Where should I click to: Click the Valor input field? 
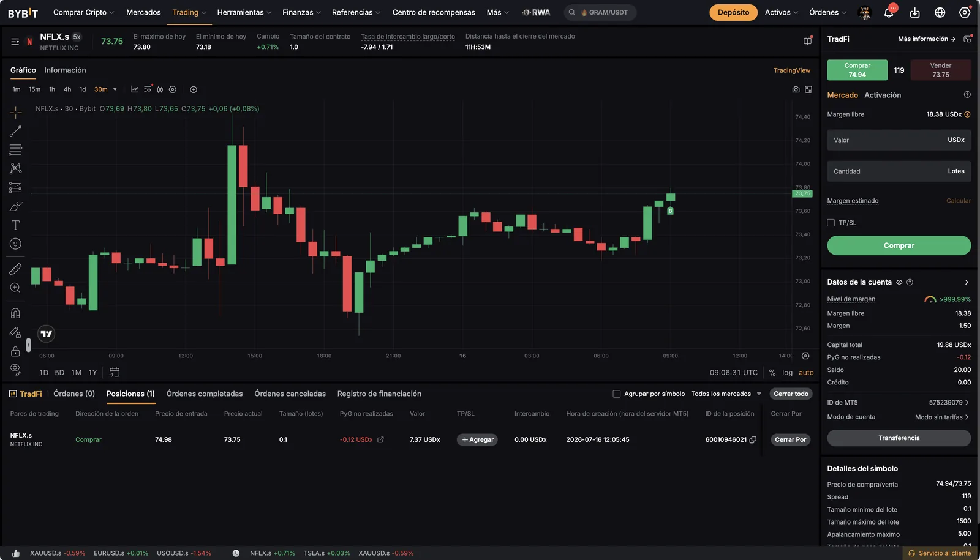899,140
